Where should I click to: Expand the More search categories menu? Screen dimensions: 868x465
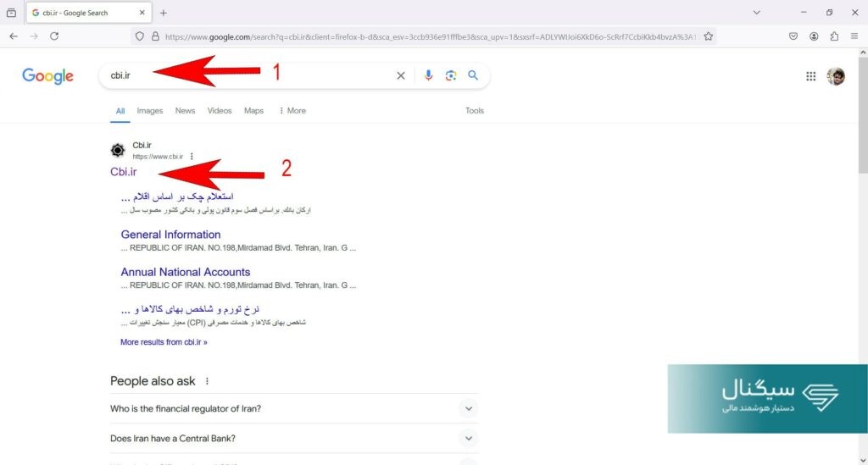(x=292, y=111)
